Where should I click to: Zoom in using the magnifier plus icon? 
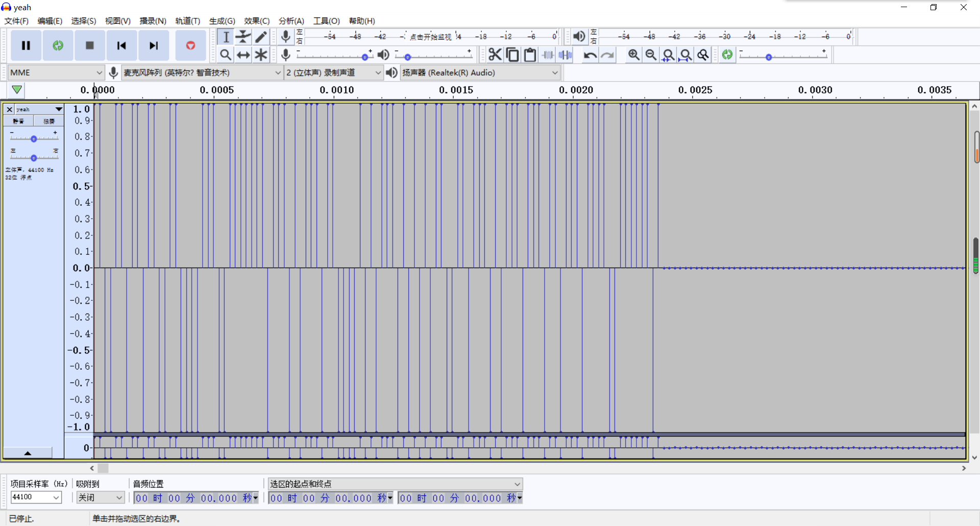click(633, 55)
